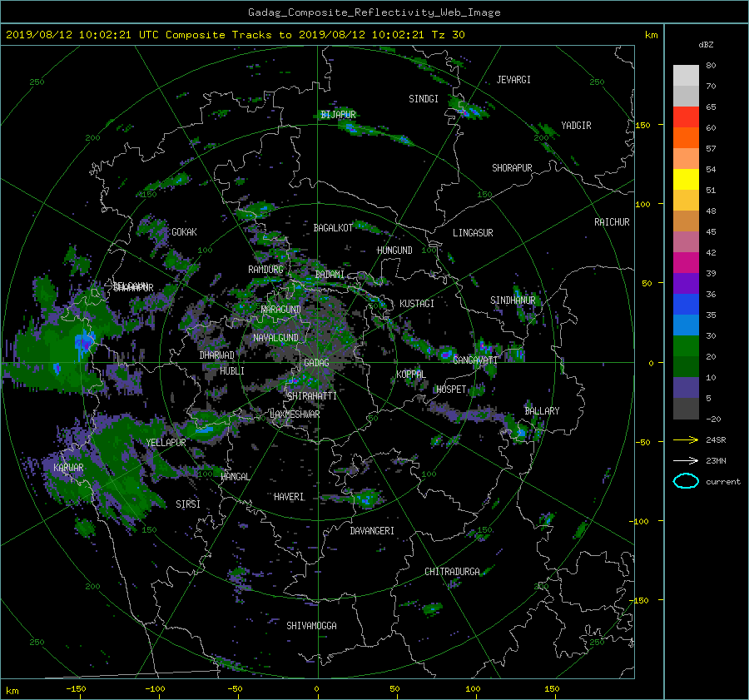Click the 'SINDGI' city label

tap(424, 99)
